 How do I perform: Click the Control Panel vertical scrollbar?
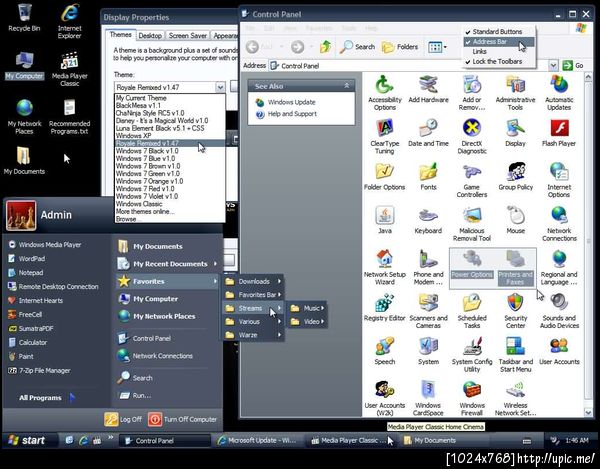[588, 245]
